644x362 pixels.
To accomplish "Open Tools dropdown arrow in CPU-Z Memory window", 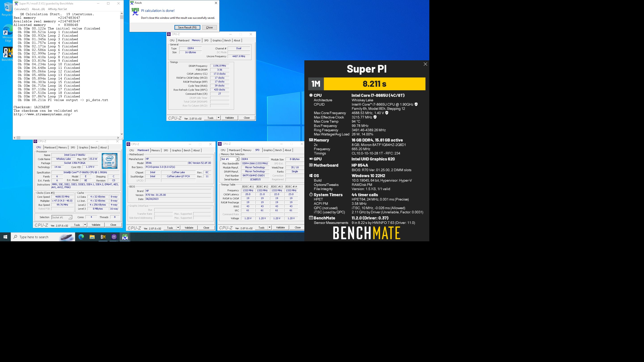I will click(218, 118).
